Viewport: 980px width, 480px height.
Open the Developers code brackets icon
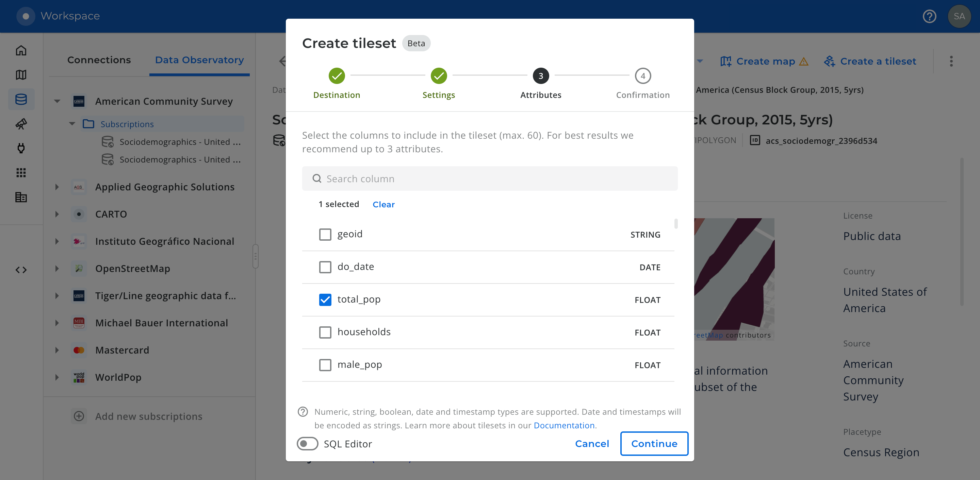(x=21, y=270)
